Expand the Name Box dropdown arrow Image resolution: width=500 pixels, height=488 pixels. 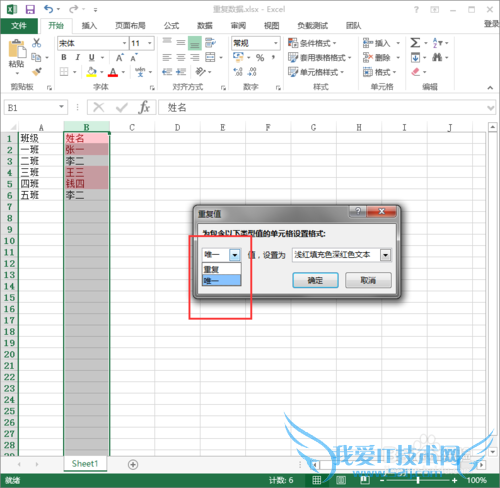coord(61,107)
